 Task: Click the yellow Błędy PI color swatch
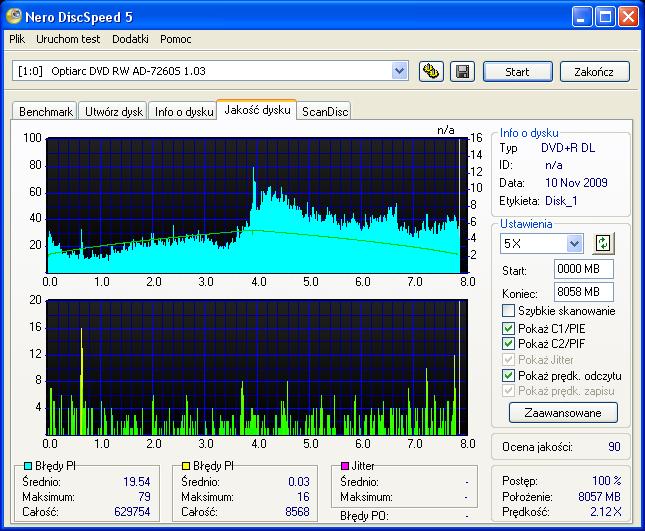(186, 466)
